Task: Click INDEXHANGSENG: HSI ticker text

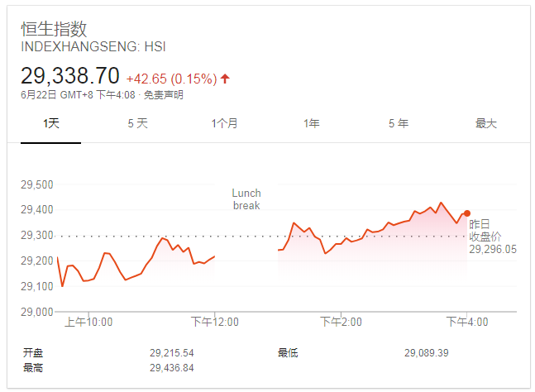Action: [93, 47]
